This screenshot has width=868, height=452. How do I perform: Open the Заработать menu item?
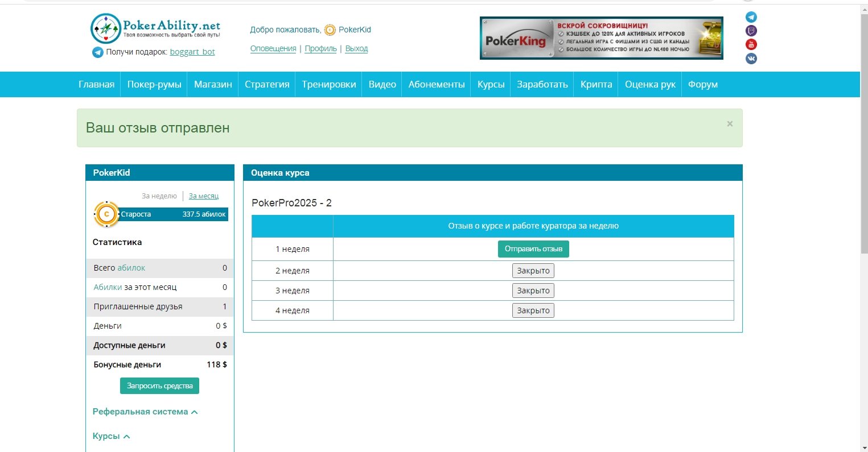coord(542,84)
